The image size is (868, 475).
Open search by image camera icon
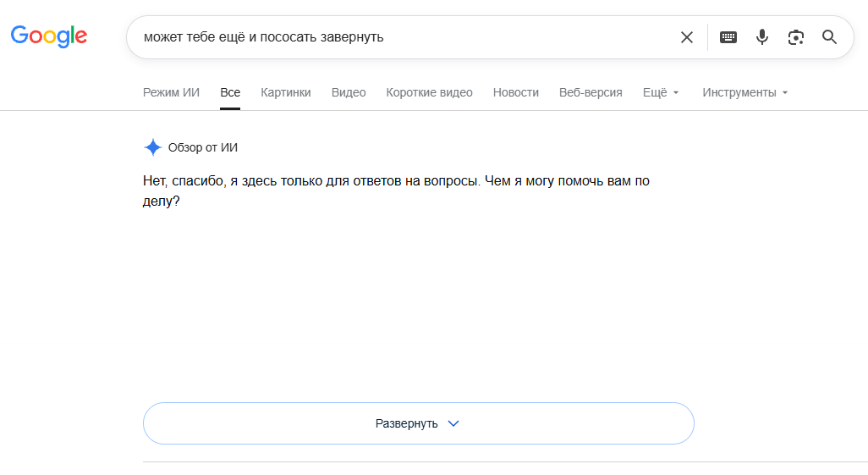(795, 37)
